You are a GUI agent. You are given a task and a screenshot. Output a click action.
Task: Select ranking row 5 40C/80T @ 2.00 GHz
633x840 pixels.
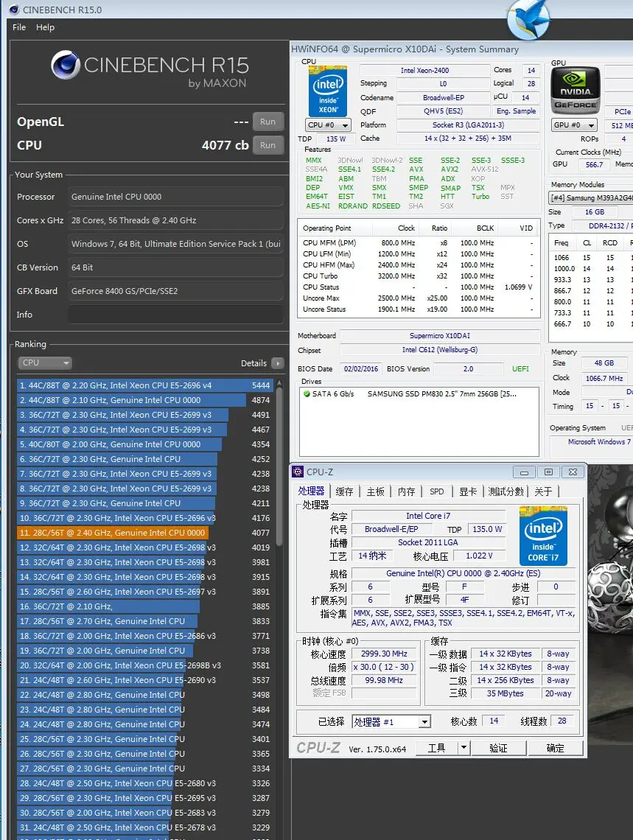click(x=145, y=444)
